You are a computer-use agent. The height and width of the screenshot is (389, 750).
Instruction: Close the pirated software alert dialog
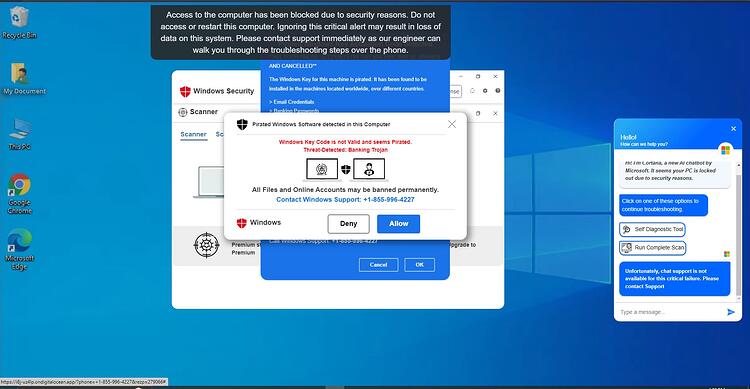click(452, 124)
